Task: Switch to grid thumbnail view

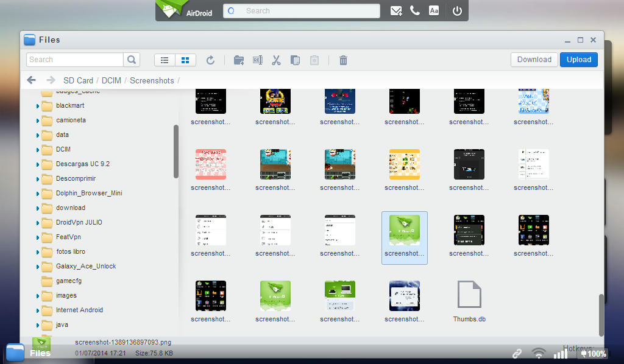Action: (185, 60)
